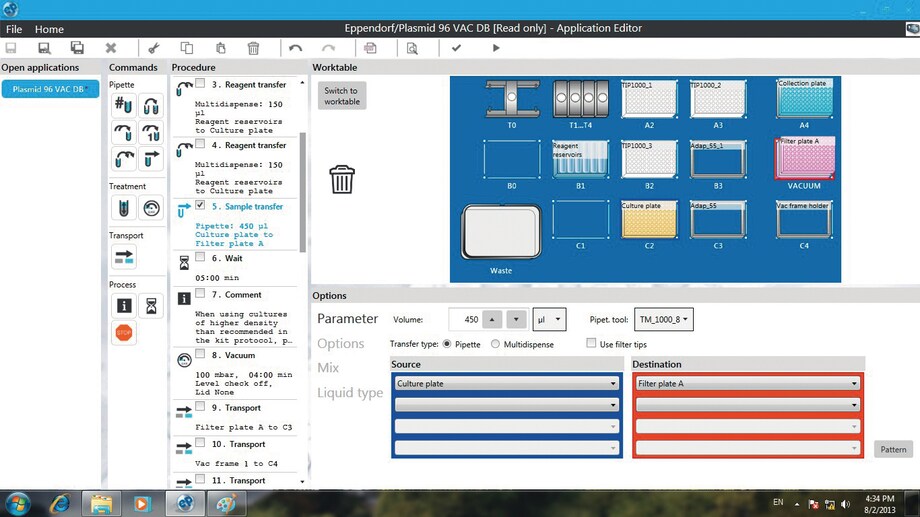Check the box for step 4 Reagent transfer

coord(200,144)
